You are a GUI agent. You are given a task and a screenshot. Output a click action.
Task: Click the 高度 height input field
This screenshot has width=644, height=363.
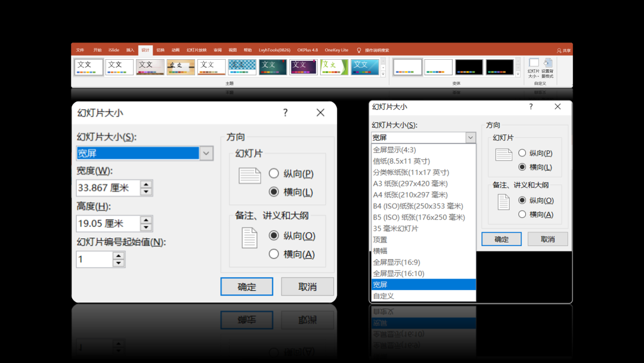(108, 223)
